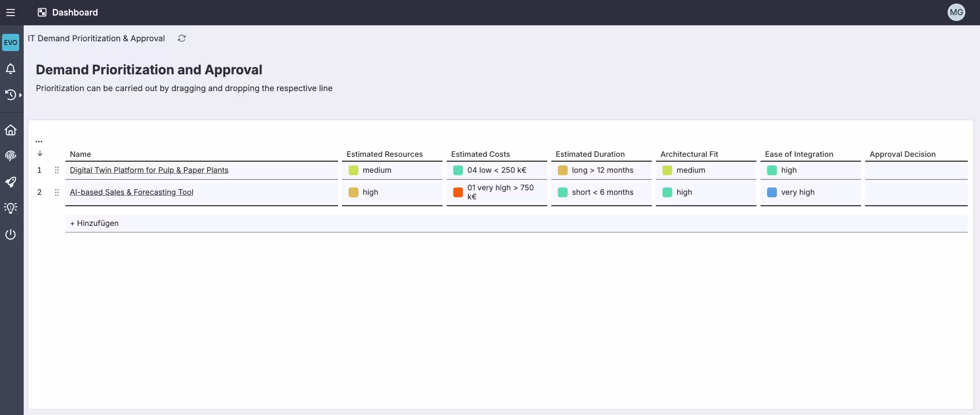Click the fingerprint icon in sidebar
980x415 pixels.
pyautogui.click(x=11, y=156)
